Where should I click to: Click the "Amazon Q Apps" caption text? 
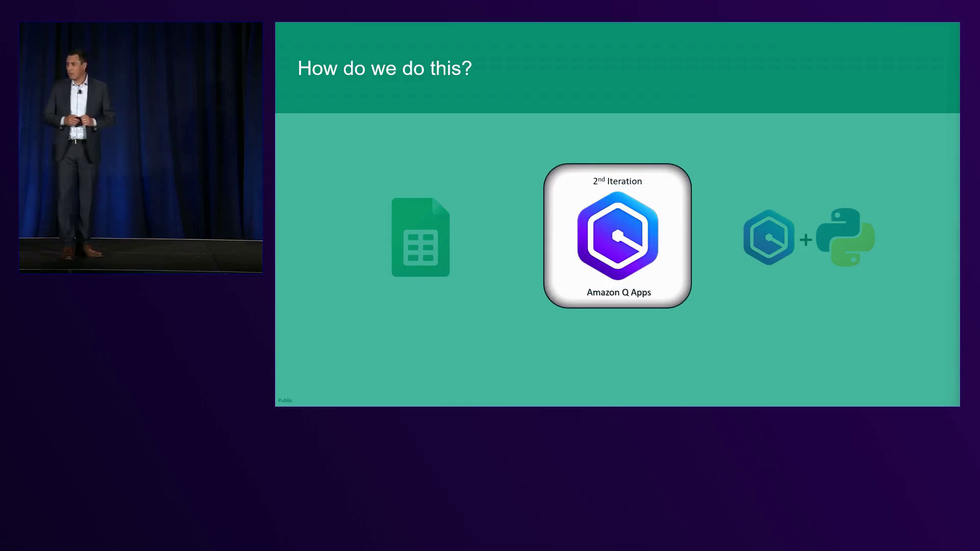[619, 292]
